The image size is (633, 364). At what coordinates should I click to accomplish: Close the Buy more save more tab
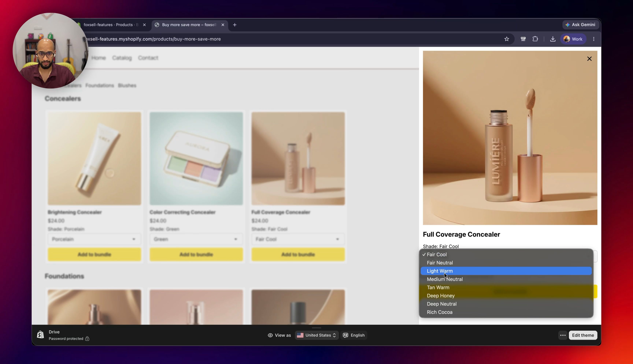223,25
